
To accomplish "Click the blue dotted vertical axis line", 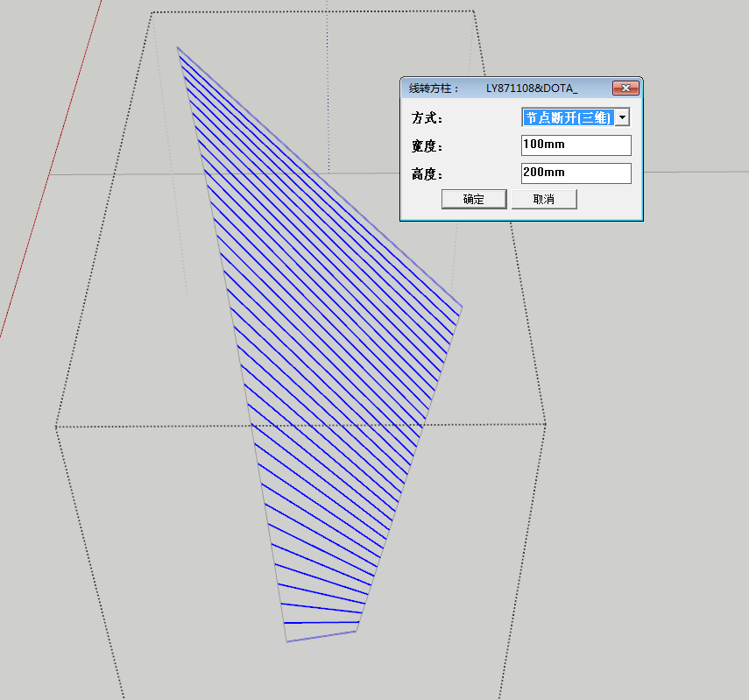I will [328, 86].
